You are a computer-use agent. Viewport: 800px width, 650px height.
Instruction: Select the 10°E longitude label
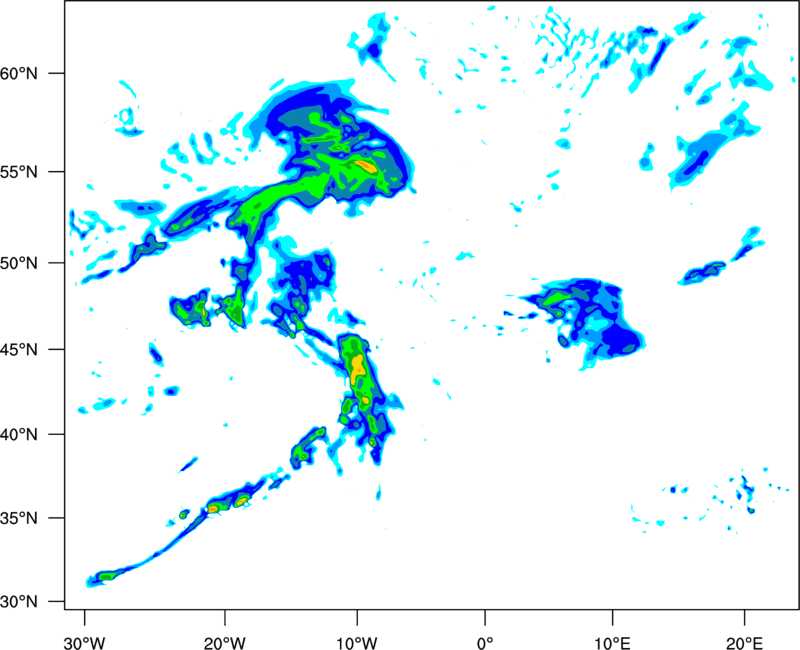pyautogui.click(x=612, y=643)
